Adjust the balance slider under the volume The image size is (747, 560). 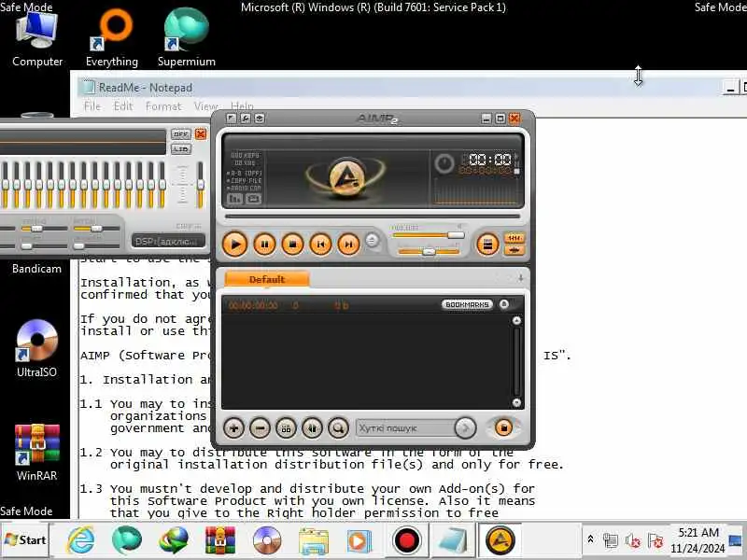429,251
